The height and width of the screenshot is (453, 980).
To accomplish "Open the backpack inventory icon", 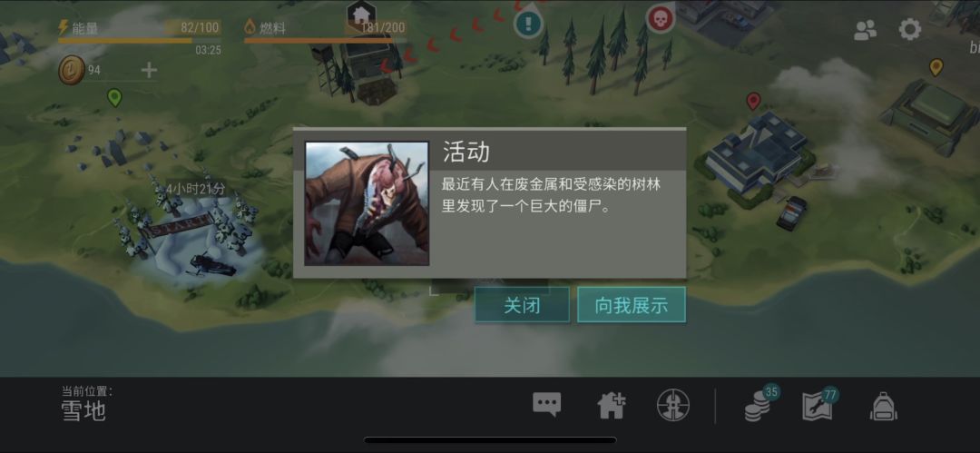I will 883,406.
